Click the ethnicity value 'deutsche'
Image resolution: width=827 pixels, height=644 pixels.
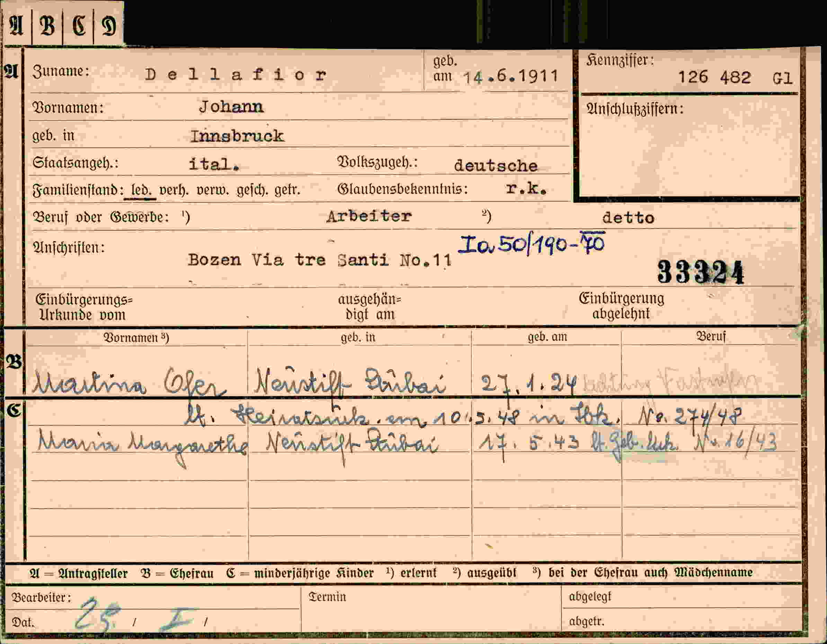(496, 166)
